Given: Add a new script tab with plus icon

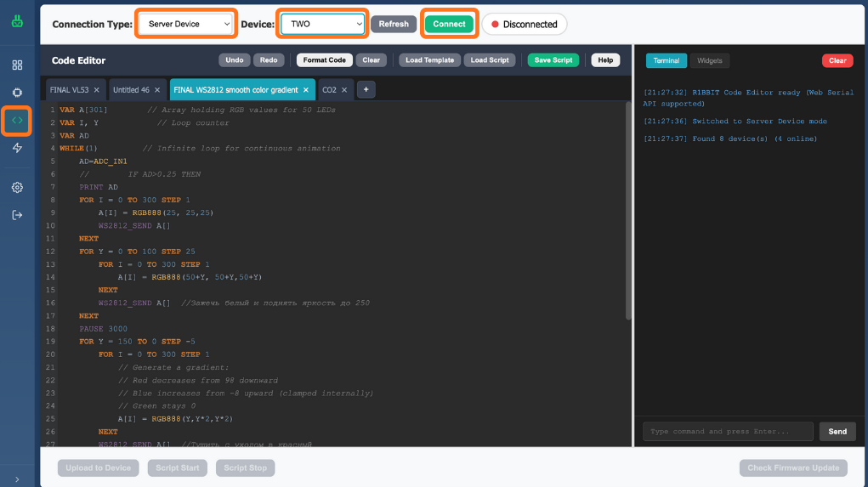Looking at the screenshot, I should pyautogui.click(x=366, y=89).
